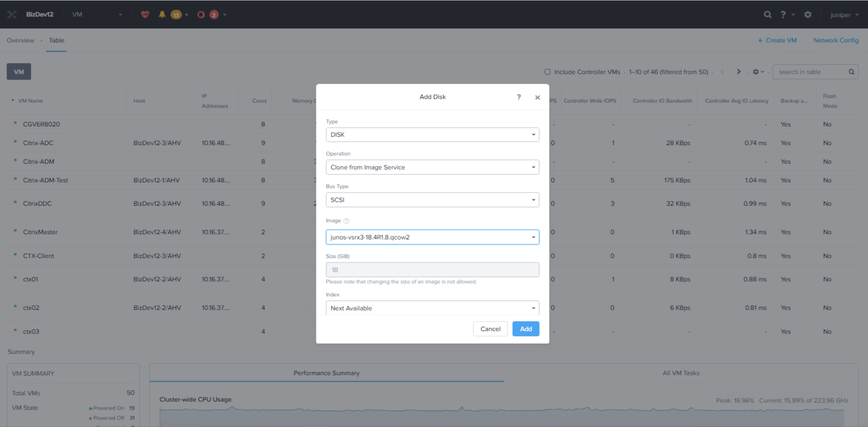The width and height of the screenshot is (868, 427).
Task: Go to next page of VM table
Action: (x=739, y=72)
